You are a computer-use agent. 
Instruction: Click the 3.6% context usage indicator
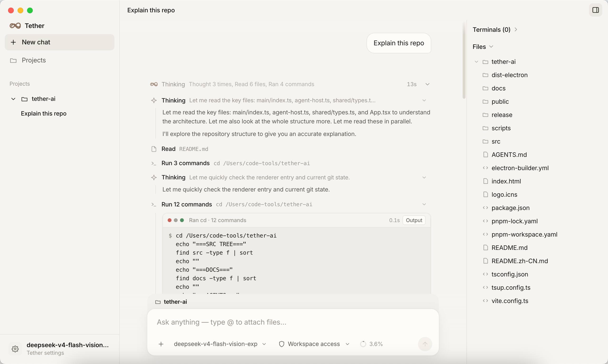tap(371, 344)
